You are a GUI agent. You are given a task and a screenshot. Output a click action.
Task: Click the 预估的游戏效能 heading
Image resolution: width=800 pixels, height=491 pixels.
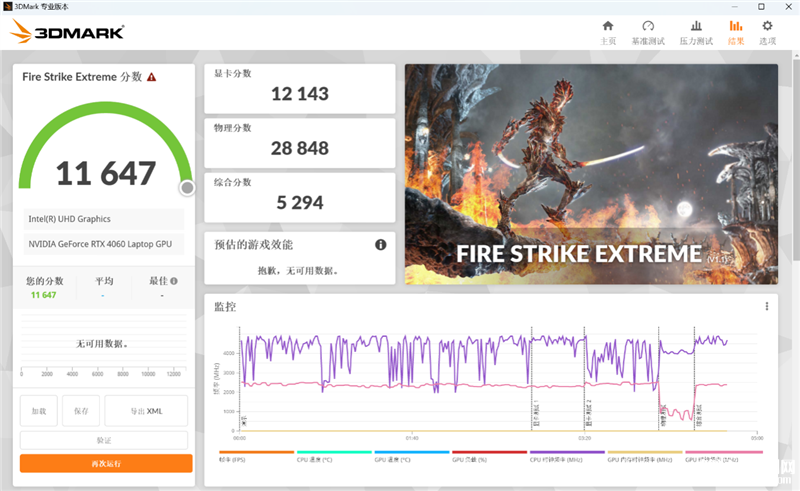pos(254,244)
